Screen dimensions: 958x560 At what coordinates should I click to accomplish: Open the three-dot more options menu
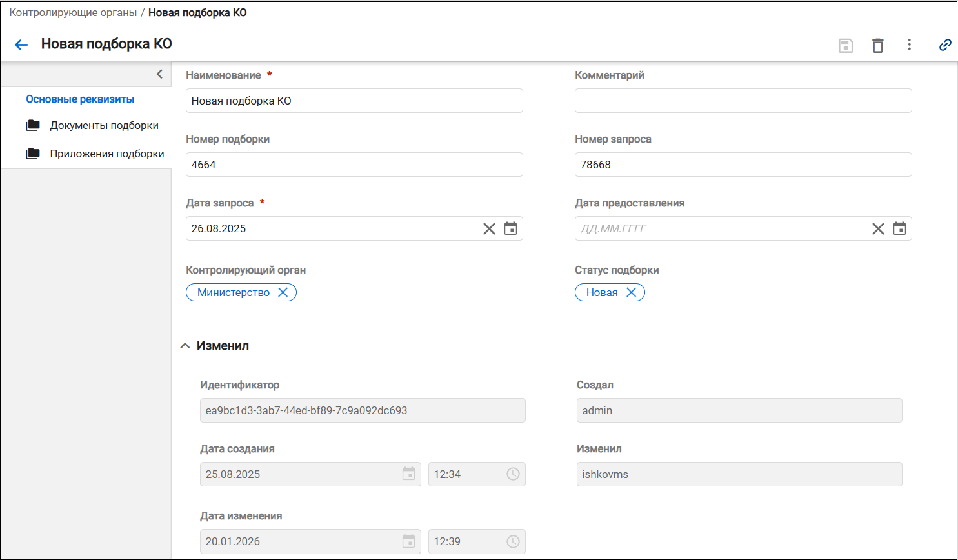[910, 45]
